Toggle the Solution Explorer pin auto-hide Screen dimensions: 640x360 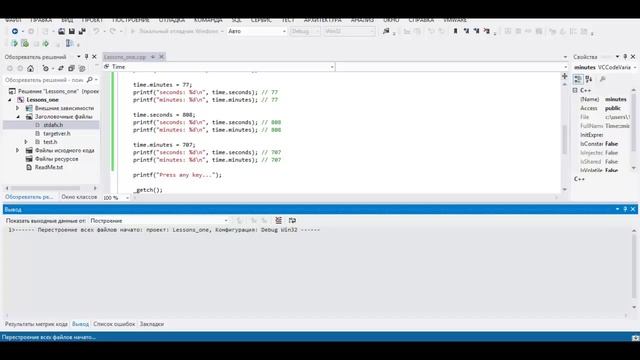pos(86,57)
